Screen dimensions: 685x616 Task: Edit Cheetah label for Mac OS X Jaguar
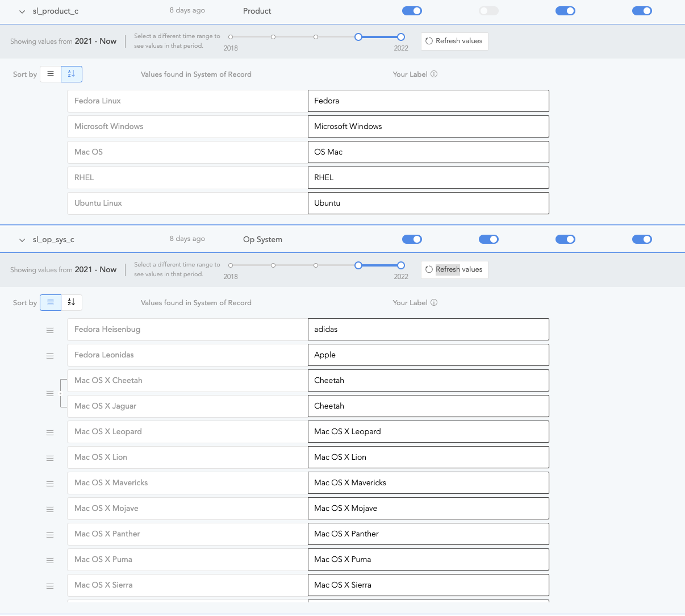tap(428, 406)
